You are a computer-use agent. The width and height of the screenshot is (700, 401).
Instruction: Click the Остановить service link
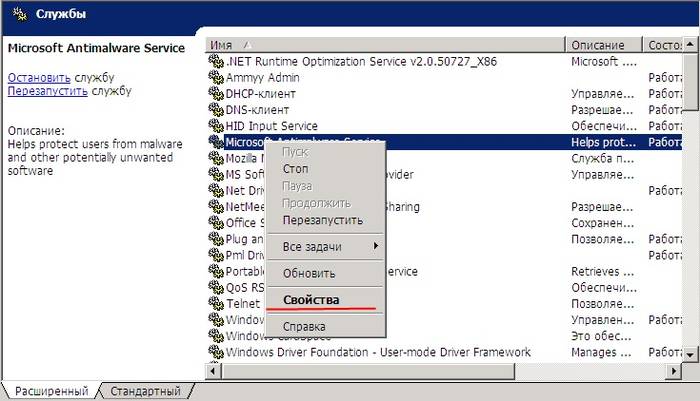tap(39, 77)
